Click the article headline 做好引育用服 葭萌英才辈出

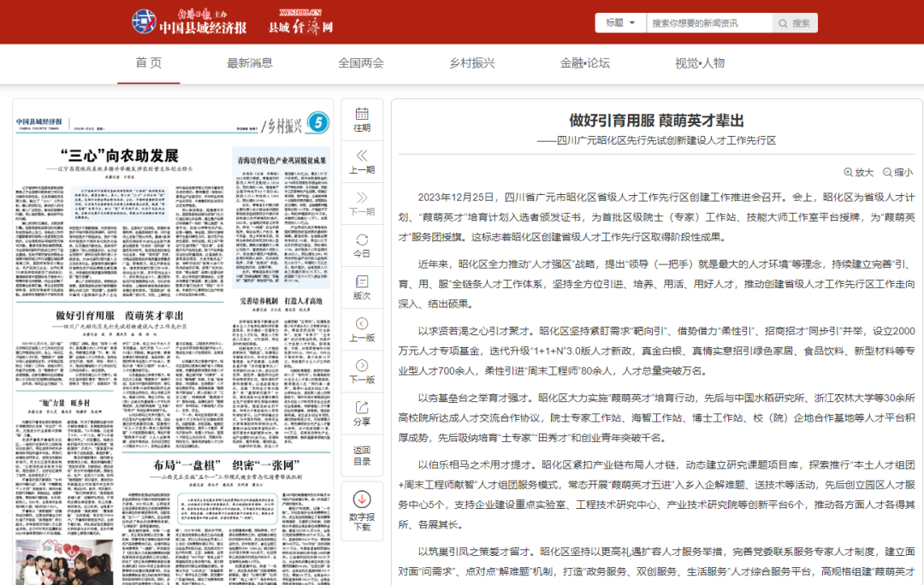pyautogui.click(x=656, y=121)
